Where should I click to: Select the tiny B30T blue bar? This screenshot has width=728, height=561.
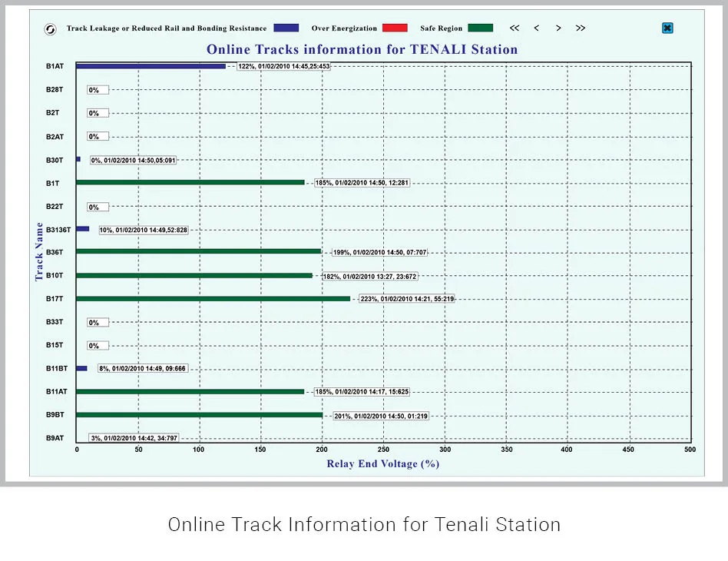[x=78, y=159]
